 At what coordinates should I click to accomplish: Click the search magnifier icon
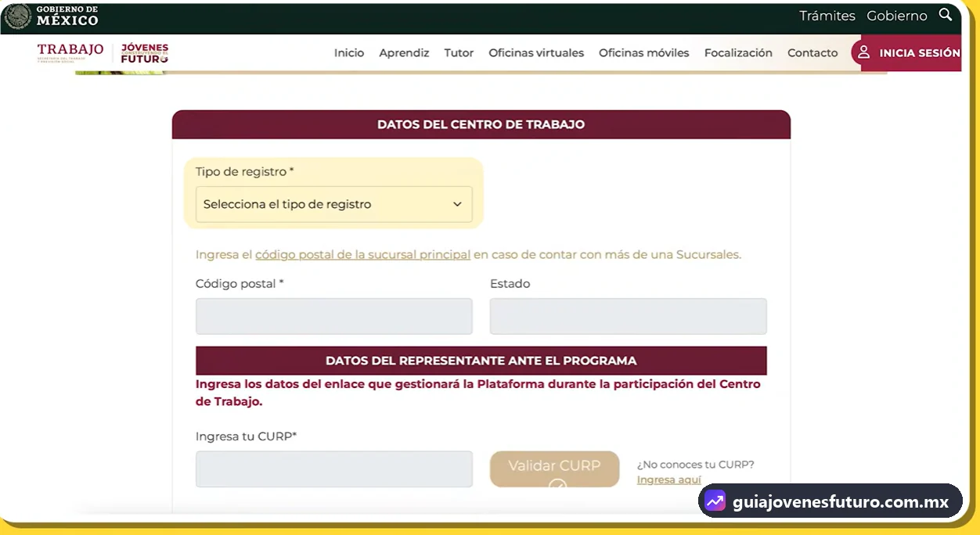coord(946,15)
